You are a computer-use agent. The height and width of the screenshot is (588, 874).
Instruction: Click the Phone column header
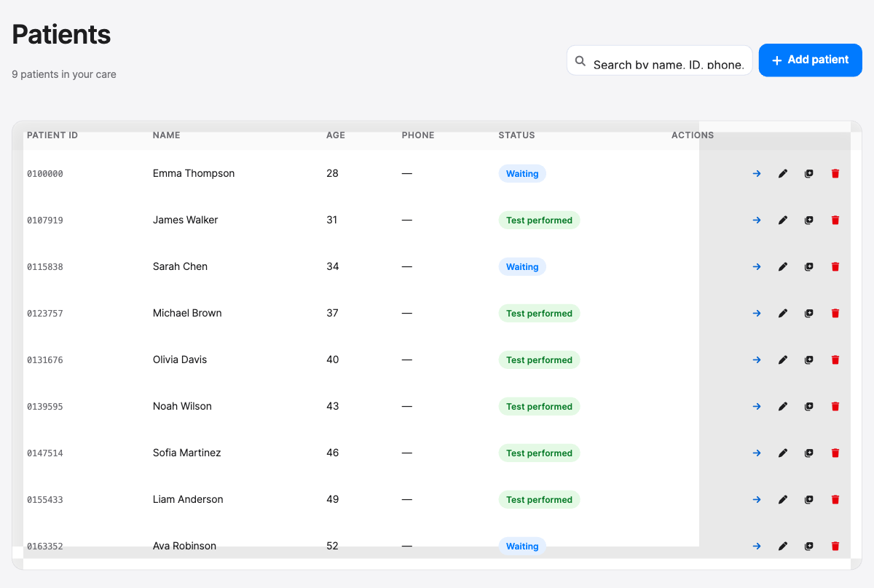point(418,135)
